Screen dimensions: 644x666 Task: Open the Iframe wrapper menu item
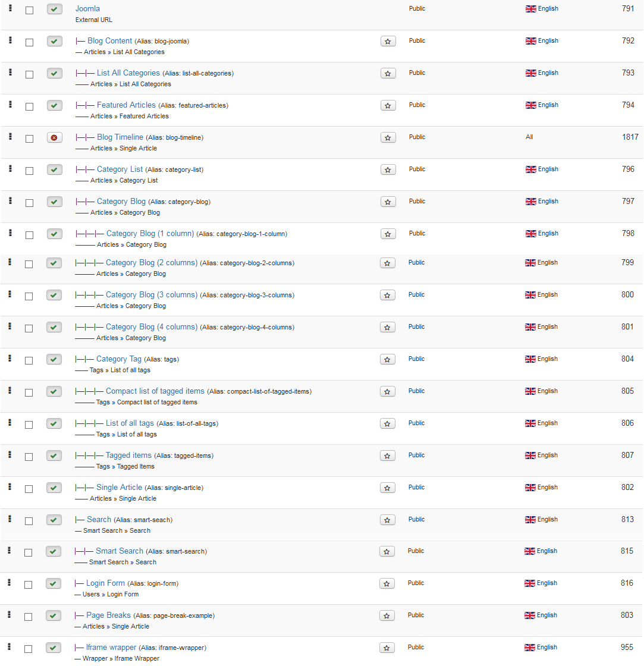click(x=111, y=647)
